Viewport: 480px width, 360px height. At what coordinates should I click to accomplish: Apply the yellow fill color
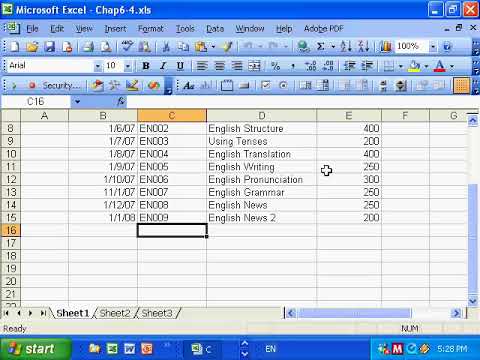pyautogui.click(x=414, y=66)
